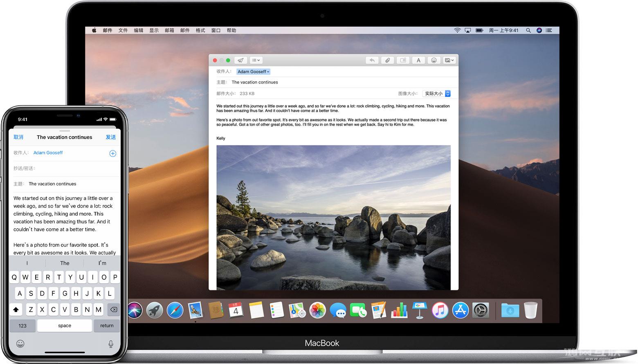Select the Format text 'A' icon
This screenshot has width=638, height=364.
418,60
